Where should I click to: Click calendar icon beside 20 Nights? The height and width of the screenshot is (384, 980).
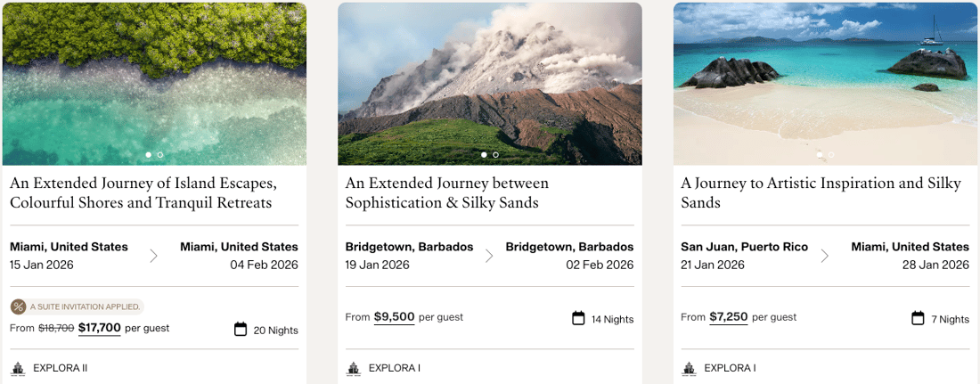(x=240, y=330)
